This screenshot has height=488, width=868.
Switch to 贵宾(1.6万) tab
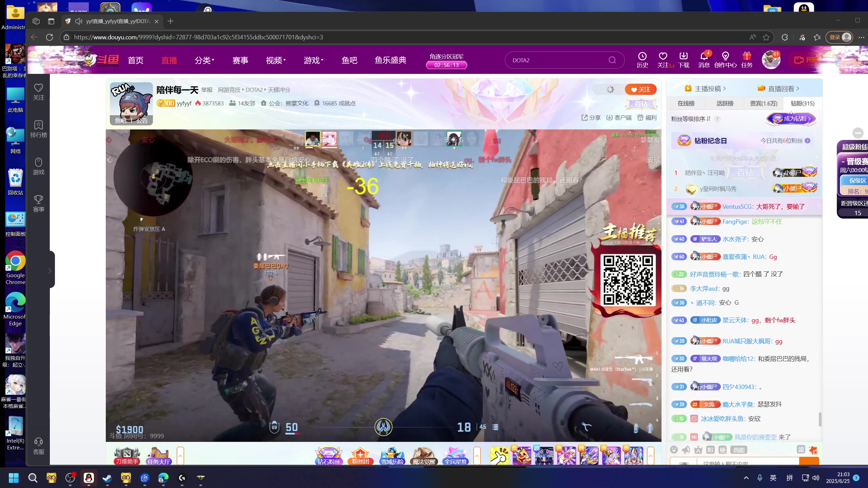pyautogui.click(x=764, y=103)
